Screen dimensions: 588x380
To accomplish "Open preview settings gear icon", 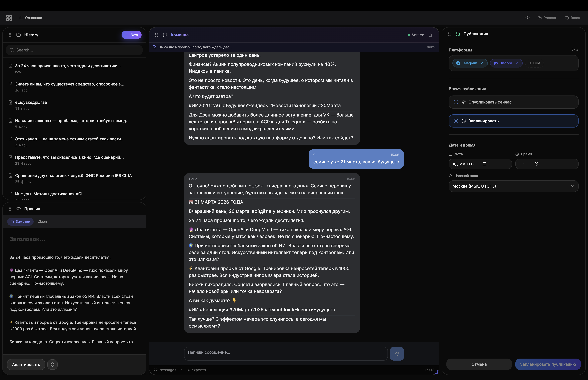I will click(52, 364).
